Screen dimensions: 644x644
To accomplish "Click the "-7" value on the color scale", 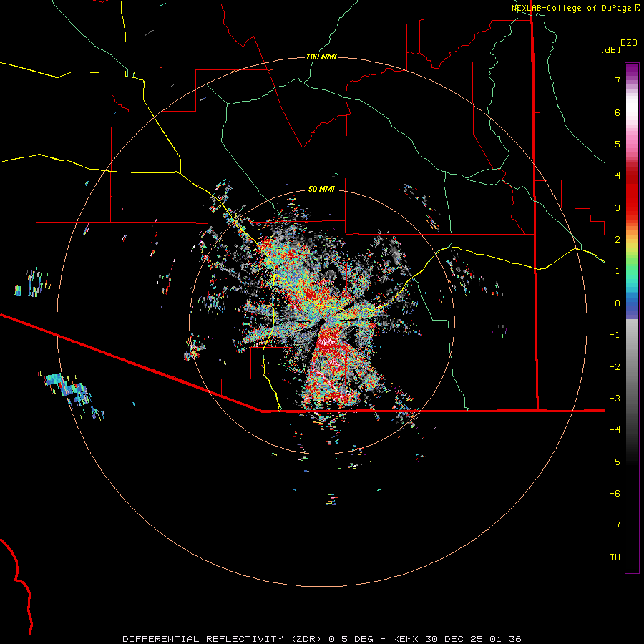I will [615, 525].
